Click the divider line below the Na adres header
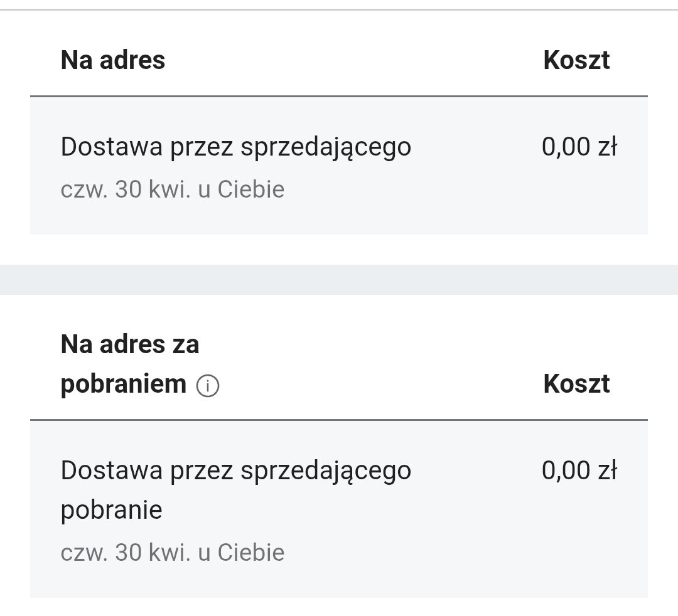This screenshot has height=616, width=678. tap(339, 97)
